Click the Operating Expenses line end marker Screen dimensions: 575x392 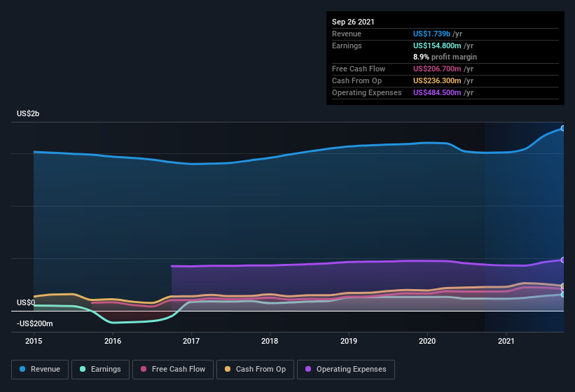click(x=563, y=260)
